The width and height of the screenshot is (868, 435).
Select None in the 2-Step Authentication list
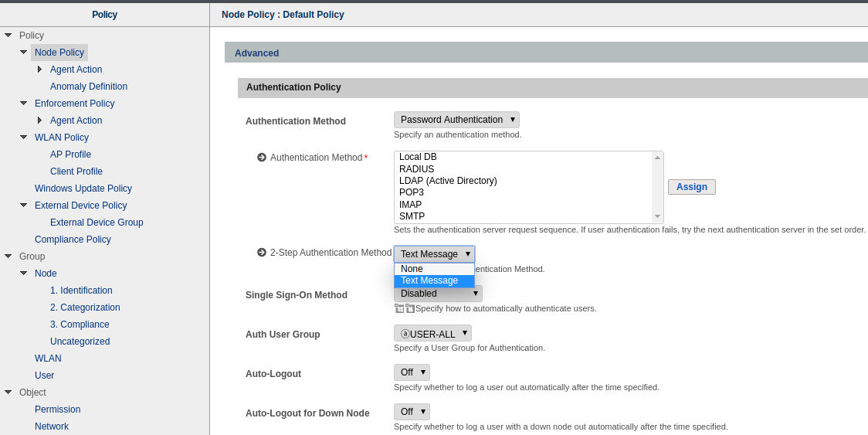click(x=412, y=269)
